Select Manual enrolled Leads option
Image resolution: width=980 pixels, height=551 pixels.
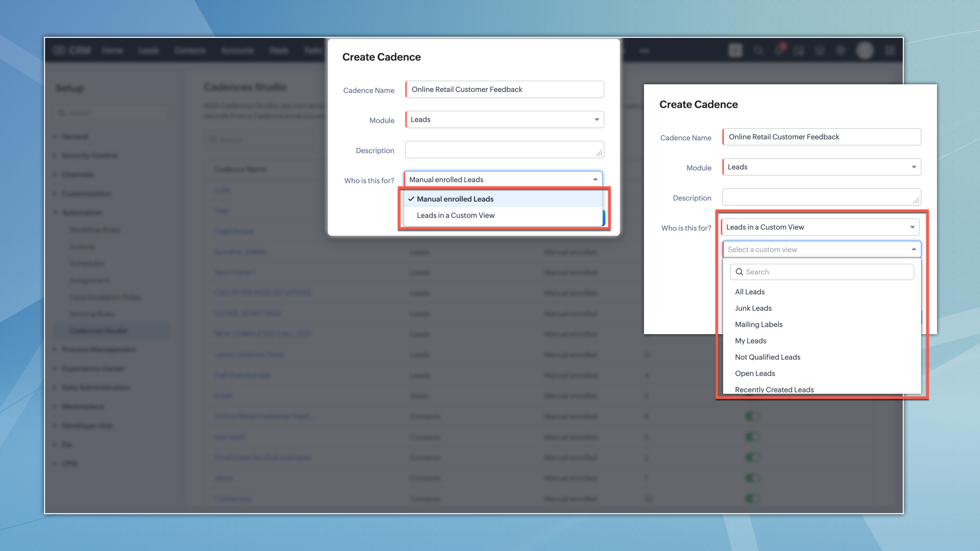click(x=455, y=199)
